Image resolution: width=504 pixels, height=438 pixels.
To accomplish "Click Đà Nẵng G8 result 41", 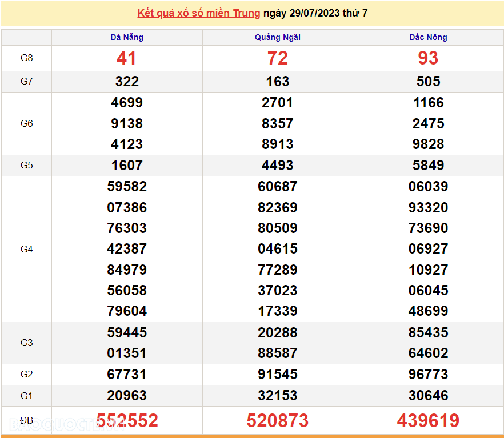I will tap(127, 58).
